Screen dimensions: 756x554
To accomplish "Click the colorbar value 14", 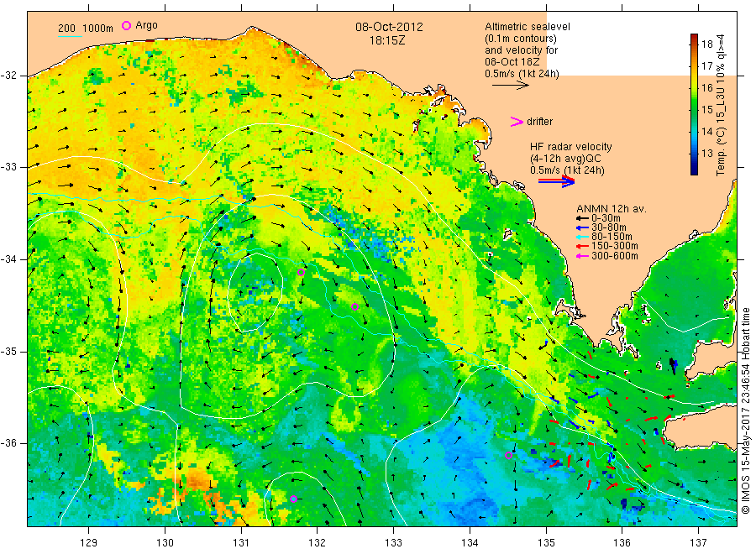I will click(706, 131).
